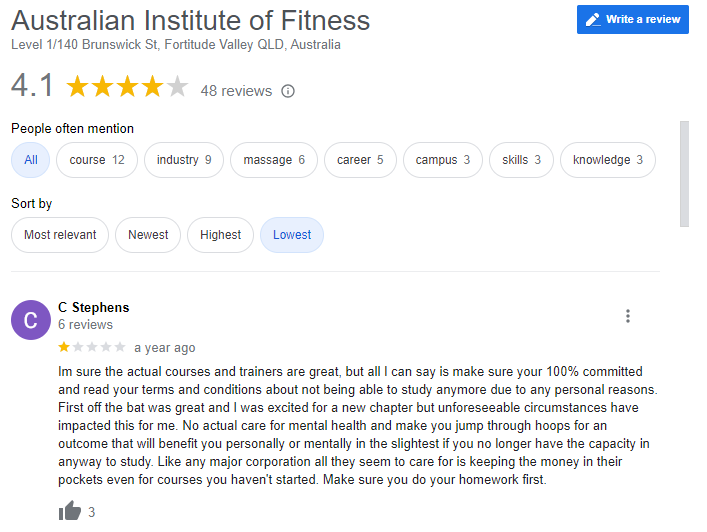Image resolution: width=707 pixels, height=532 pixels.
Task: Open C Stephens review options menu
Action: point(628,316)
